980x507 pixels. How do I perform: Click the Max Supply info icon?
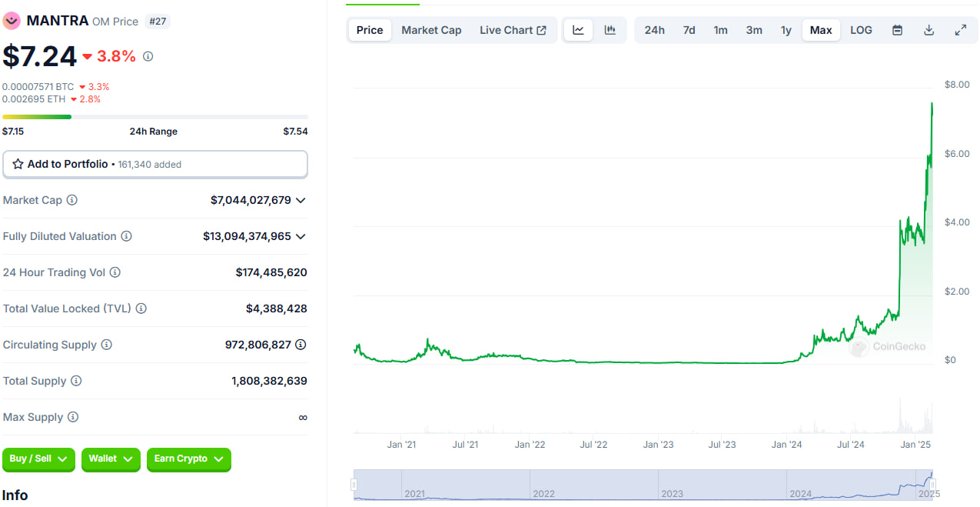[72, 417]
